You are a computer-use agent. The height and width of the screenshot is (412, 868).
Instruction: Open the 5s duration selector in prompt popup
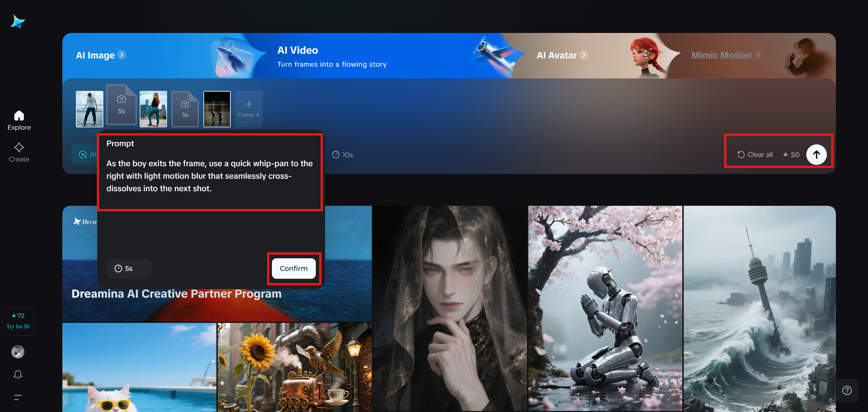click(129, 268)
